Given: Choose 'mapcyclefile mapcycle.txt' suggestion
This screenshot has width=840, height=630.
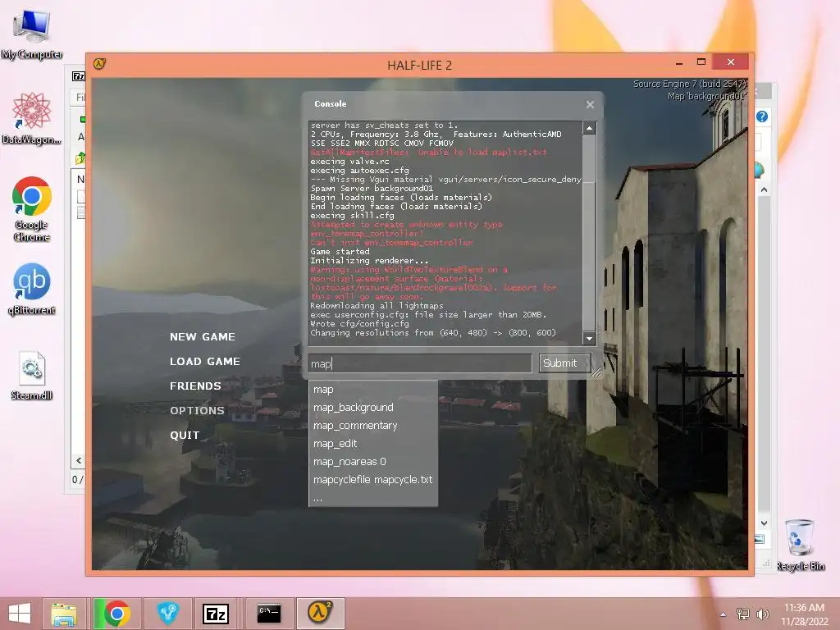Looking at the screenshot, I should pyautogui.click(x=373, y=479).
